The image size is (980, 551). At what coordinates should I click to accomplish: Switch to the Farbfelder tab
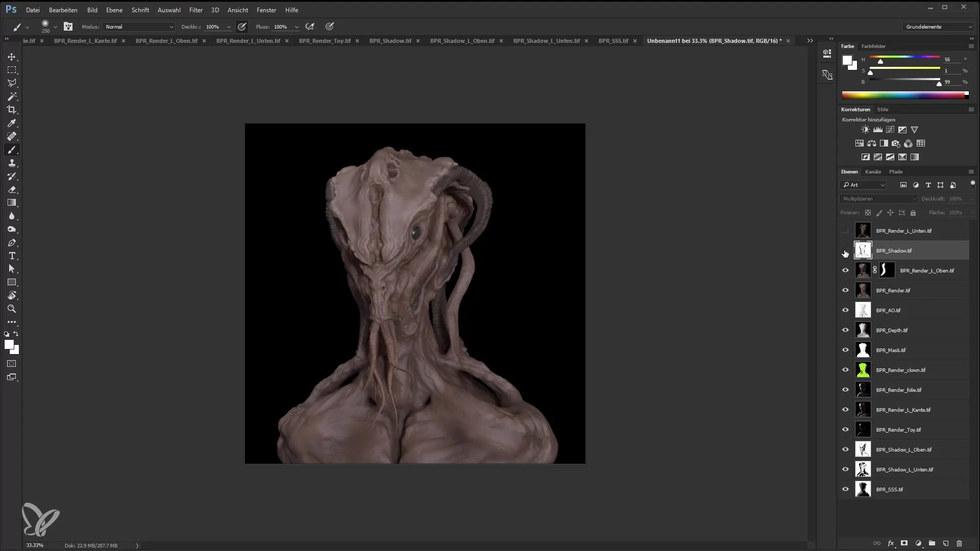[x=873, y=46]
